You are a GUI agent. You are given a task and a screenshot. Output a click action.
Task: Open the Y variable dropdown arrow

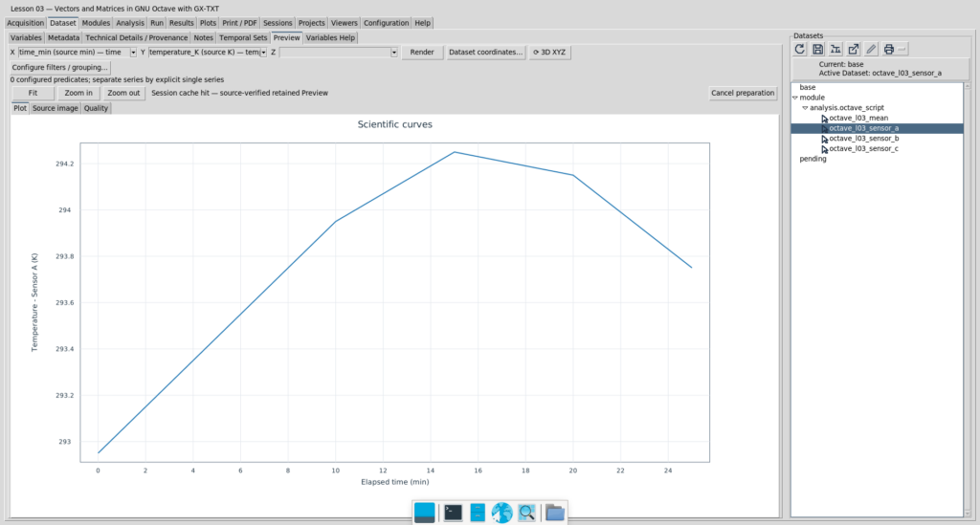[x=263, y=53]
